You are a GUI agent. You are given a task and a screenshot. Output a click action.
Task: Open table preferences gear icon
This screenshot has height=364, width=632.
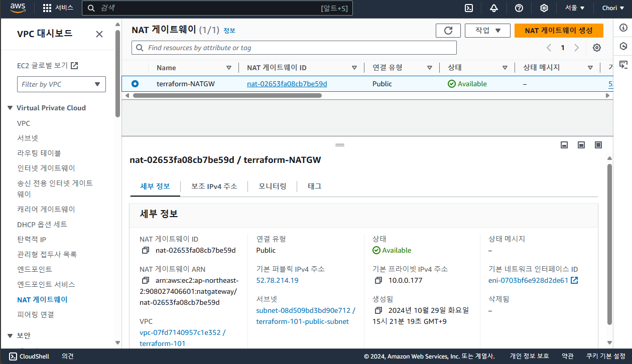597,48
